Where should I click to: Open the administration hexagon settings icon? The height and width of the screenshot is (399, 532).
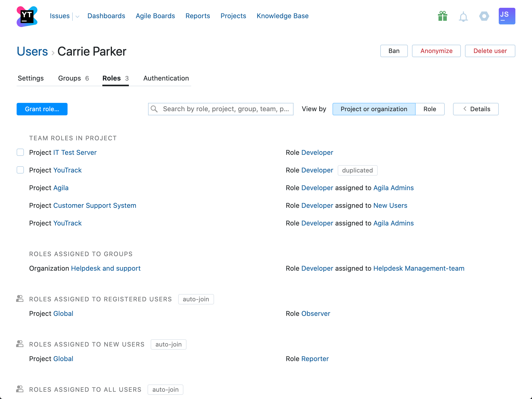pyautogui.click(x=484, y=16)
